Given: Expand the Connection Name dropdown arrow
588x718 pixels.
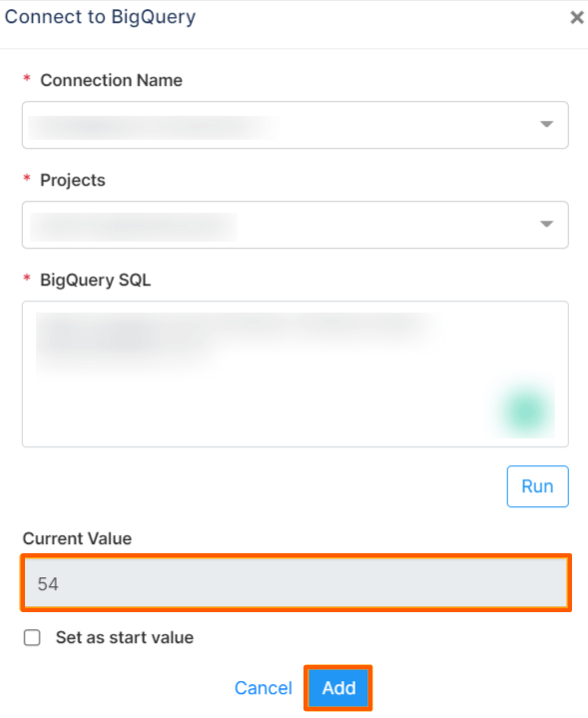Looking at the screenshot, I should 546,124.
